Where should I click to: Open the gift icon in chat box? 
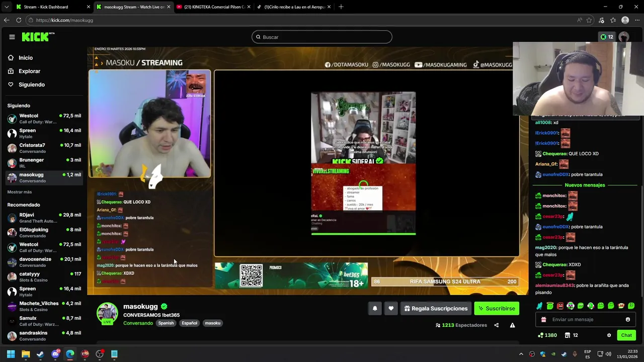coord(543,320)
